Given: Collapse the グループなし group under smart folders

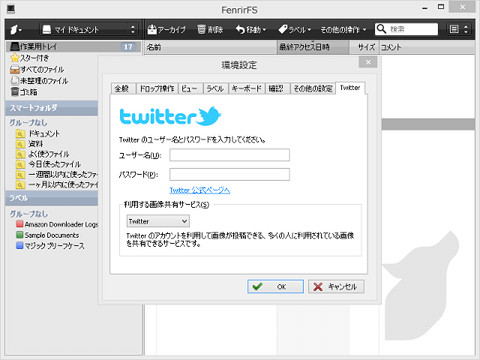Looking at the screenshot, I should (x=28, y=122).
